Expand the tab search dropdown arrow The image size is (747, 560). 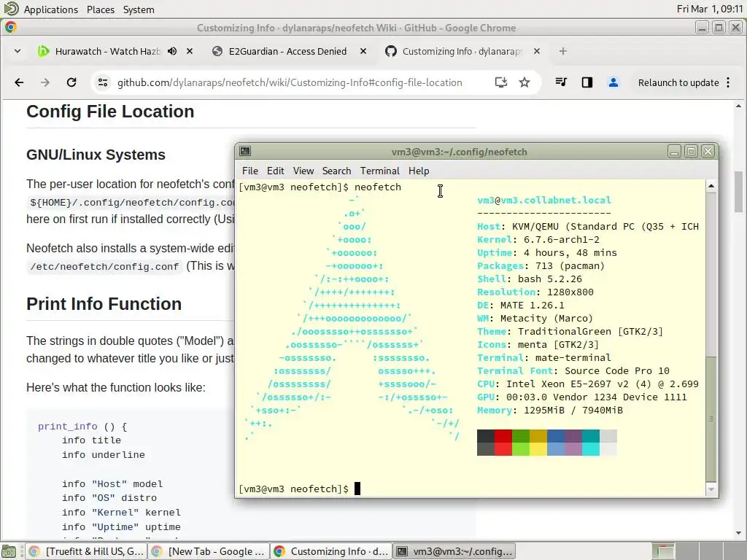pyautogui.click(x=18, y=51)
